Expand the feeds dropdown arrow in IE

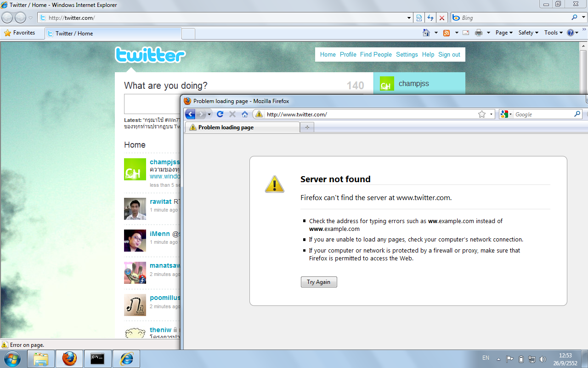pyautogui.click(x=457, y=33)
